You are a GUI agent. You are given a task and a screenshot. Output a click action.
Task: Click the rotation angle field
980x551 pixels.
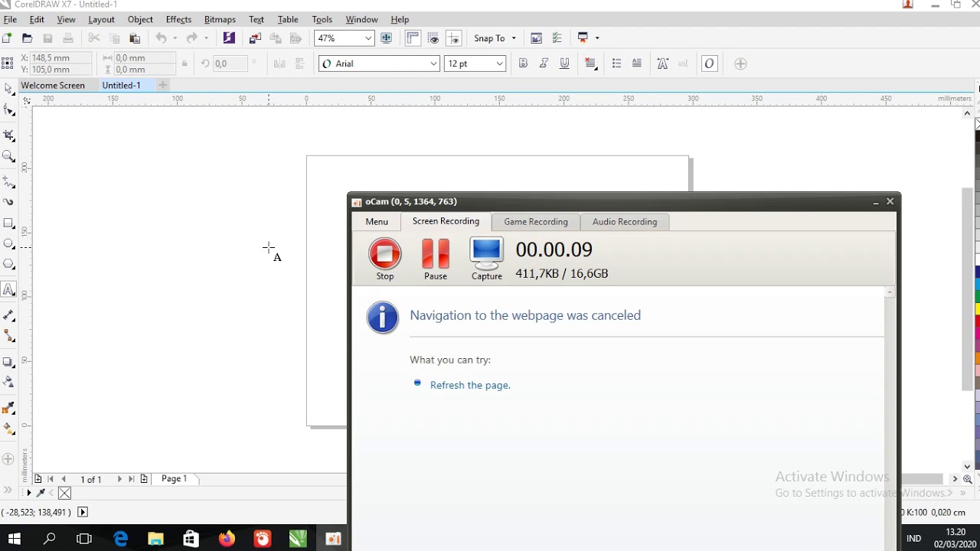pos(230,64)
